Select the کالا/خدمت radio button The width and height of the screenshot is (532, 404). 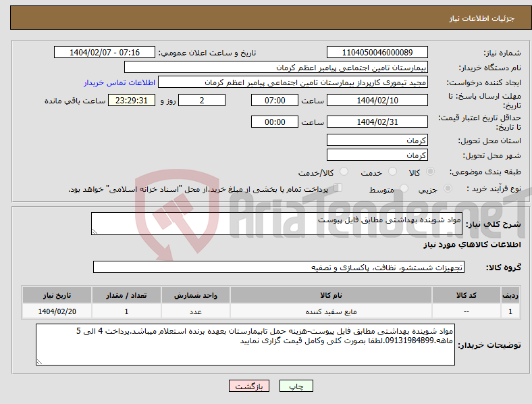pos(344,172)
